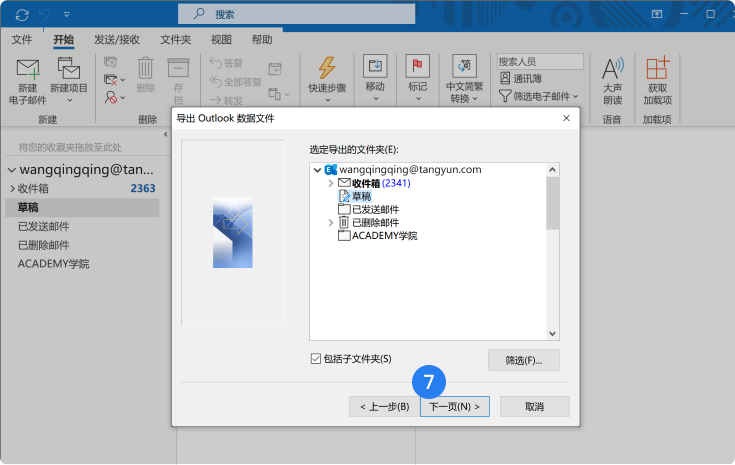Click Next (下一页(N)) button

455,406
